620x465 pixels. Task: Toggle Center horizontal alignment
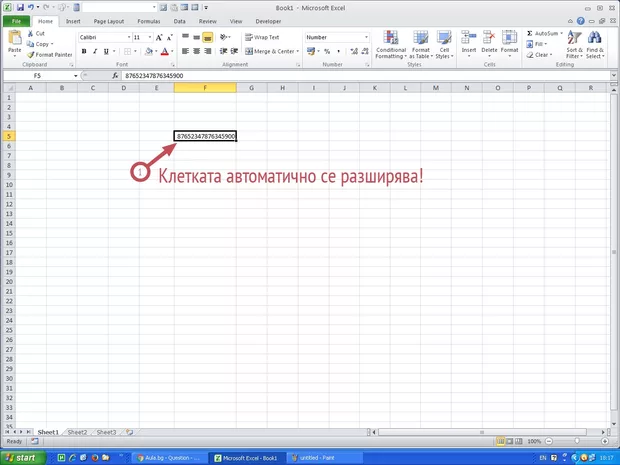pyautogui.click(x=197, y=51)
